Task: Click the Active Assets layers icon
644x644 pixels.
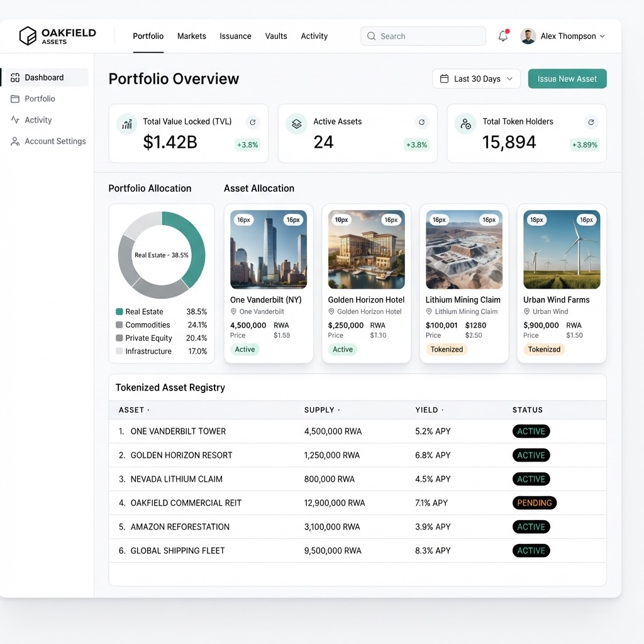Action: tap(297, 124)
